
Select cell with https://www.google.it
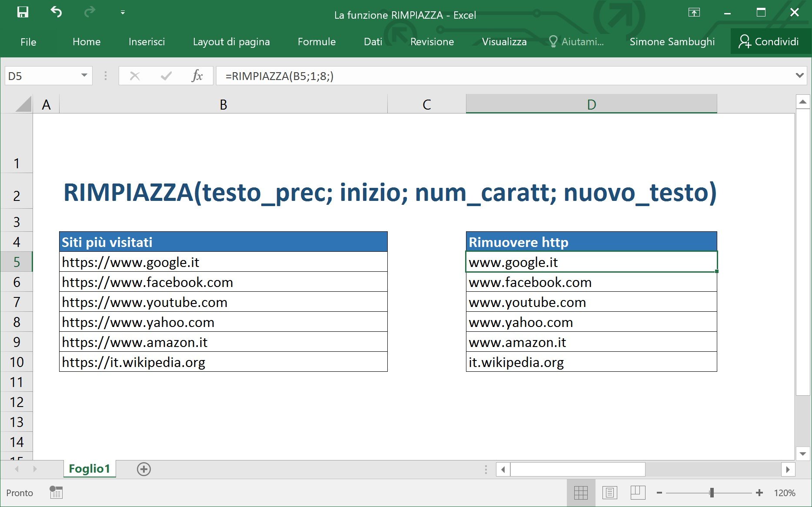pos(223,262)
